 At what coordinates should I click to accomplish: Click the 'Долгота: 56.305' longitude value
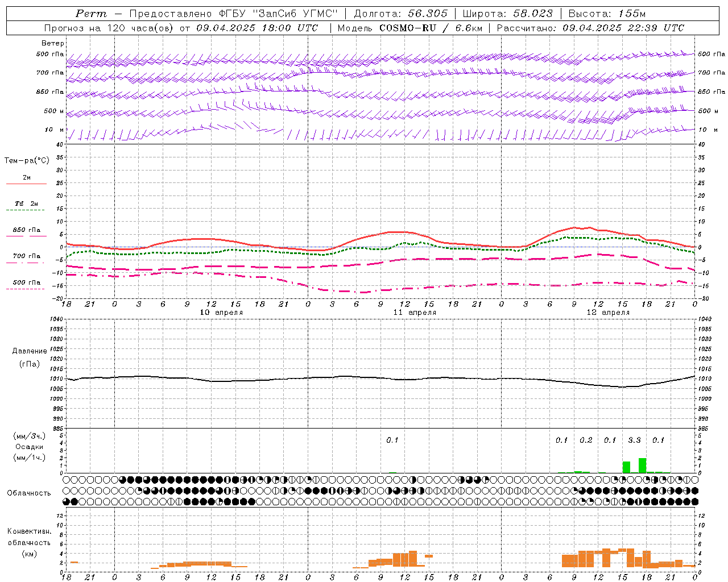[401, 14]
